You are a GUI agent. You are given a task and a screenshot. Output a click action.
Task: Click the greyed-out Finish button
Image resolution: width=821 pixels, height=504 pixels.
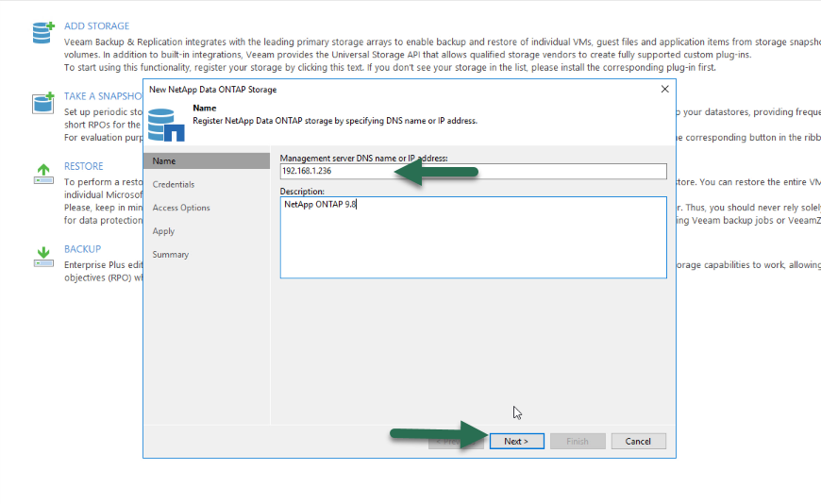(578, 441)
